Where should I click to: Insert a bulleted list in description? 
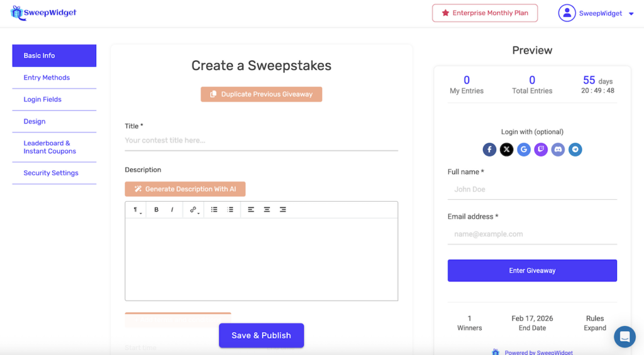point(214,210)
